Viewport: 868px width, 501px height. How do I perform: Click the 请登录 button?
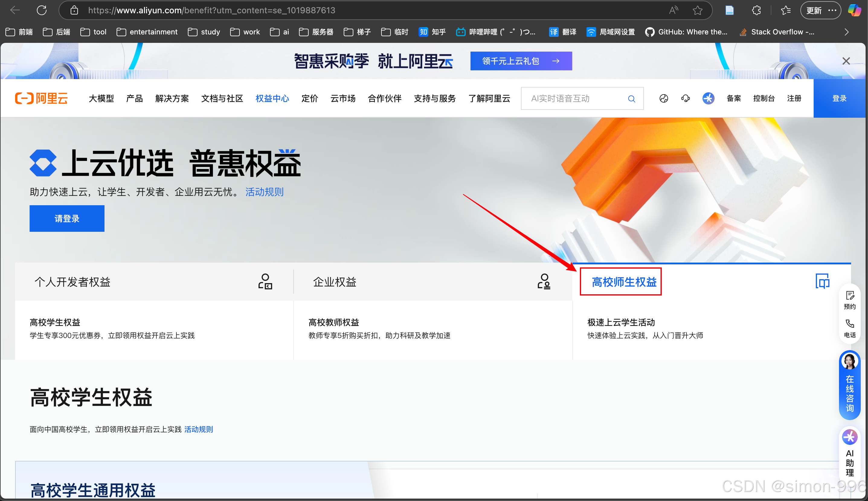click(67, 219)
